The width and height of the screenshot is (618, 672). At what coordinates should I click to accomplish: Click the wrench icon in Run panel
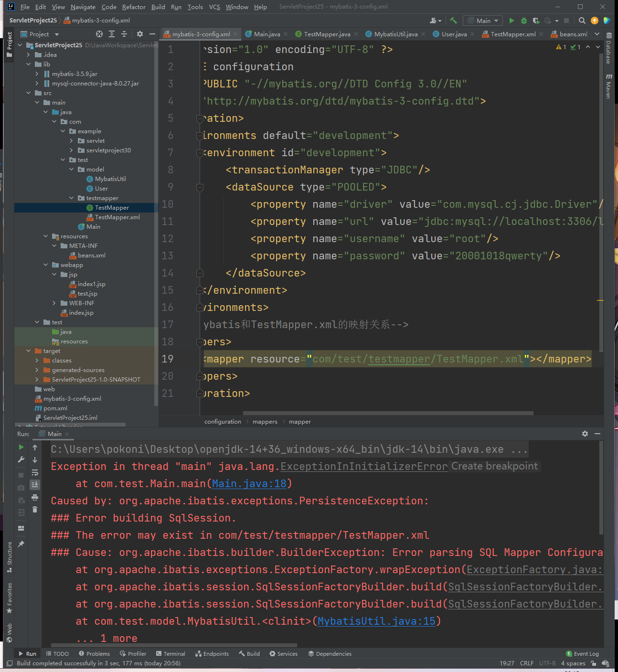[x=21, y=459]
